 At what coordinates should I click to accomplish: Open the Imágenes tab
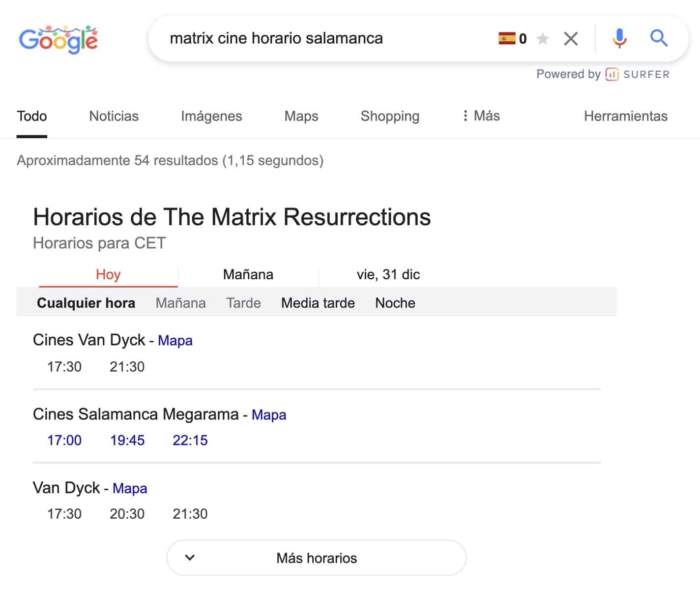(211, 116)
